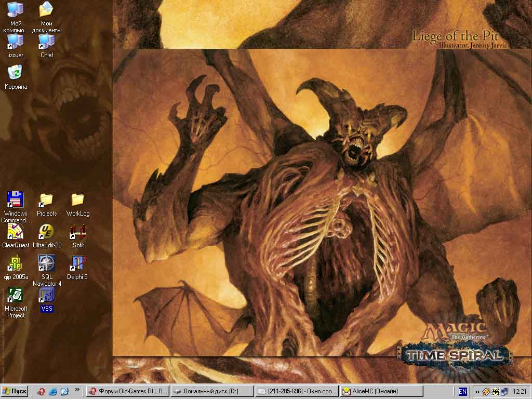
Task: Switch to Форум Old-Games.RU taskbar window
Action: coord(127,391)
